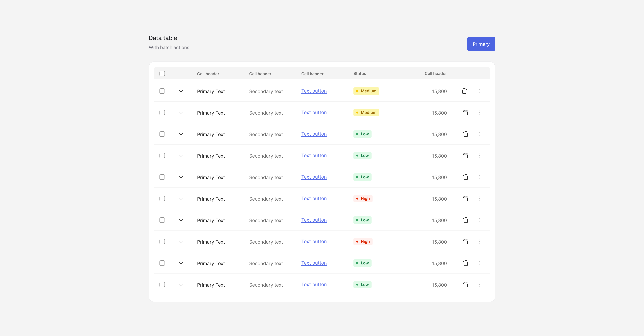Click the blue Primary button

pyautogui.click(x=481, y=44)
